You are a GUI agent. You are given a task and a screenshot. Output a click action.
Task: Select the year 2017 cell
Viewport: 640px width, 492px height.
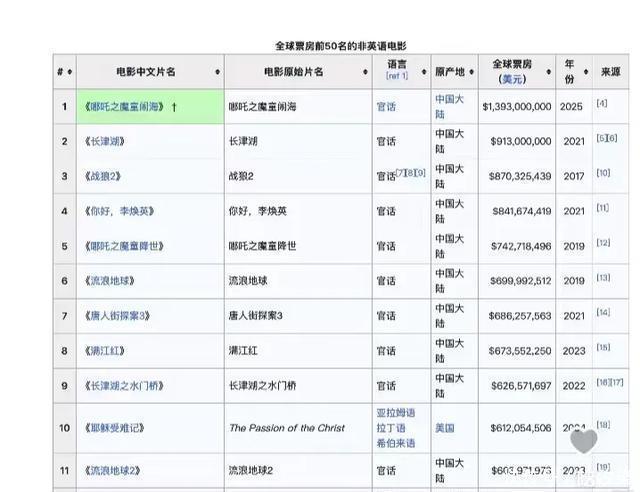(574, 176)
